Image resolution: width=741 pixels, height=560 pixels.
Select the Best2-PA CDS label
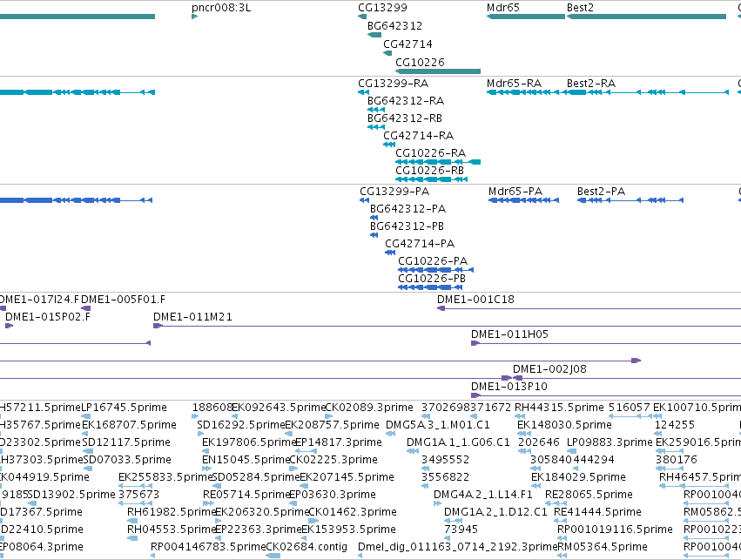pos(601,192)
